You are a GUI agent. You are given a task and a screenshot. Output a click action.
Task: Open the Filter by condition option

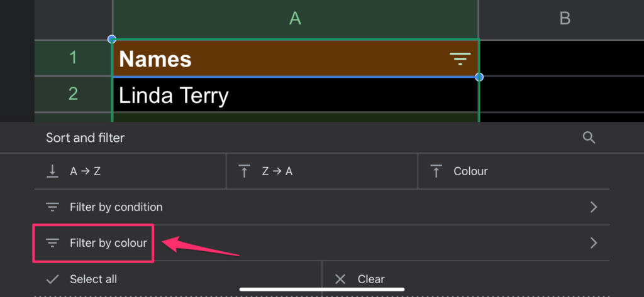(x=321, y=207)
